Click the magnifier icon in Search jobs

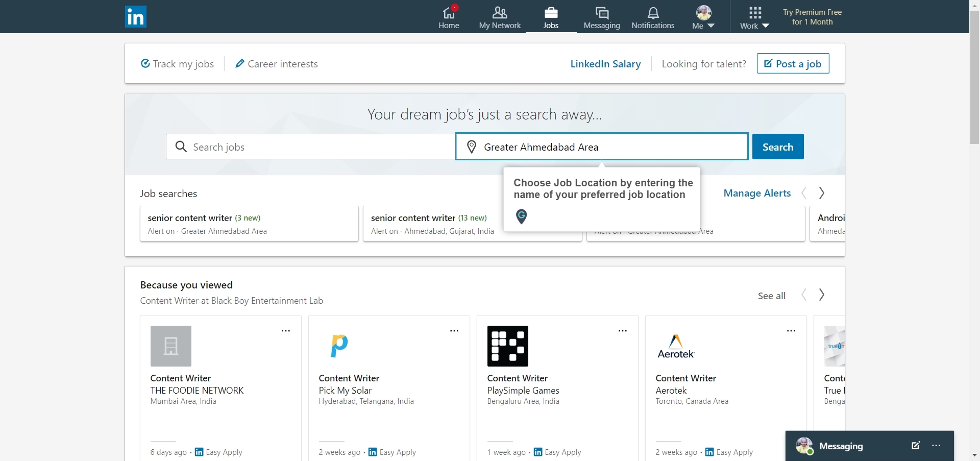tap(181, 147)
